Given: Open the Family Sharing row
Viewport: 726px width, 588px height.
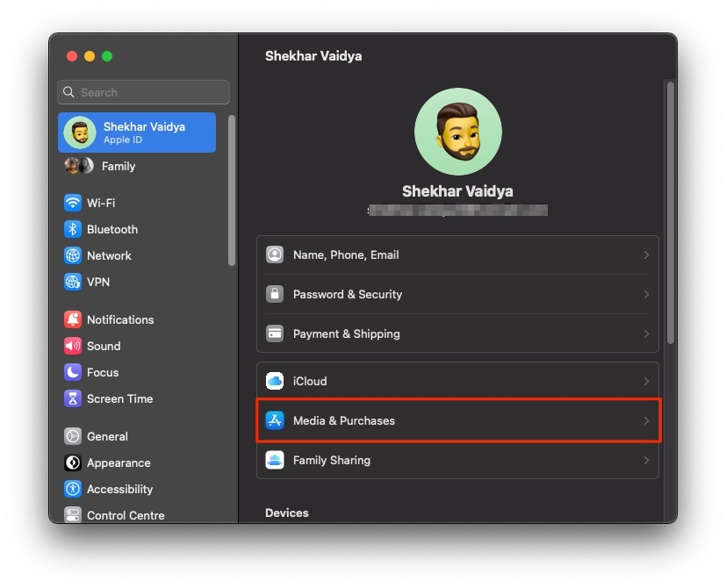Looking at the screenshot, I should tap(457, 460).
